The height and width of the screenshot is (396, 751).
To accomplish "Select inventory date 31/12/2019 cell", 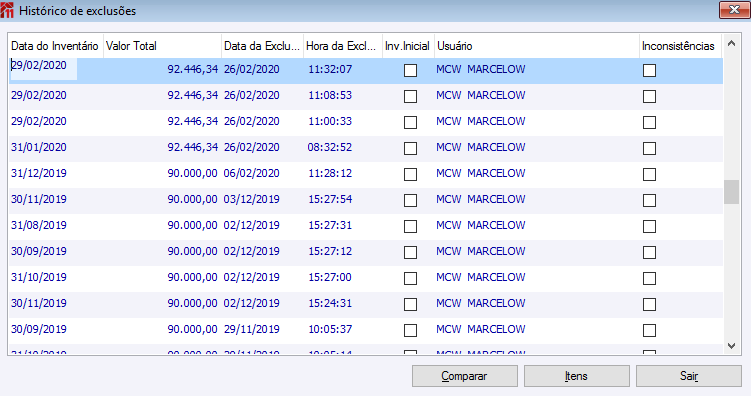I will pyautogui.click(x=39, y=173).
